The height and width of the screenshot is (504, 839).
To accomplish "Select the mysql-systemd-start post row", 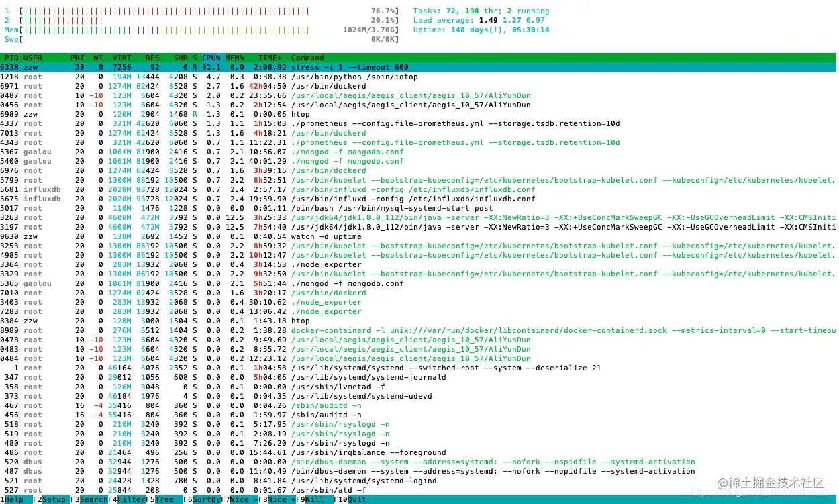I will pos(418,208).
